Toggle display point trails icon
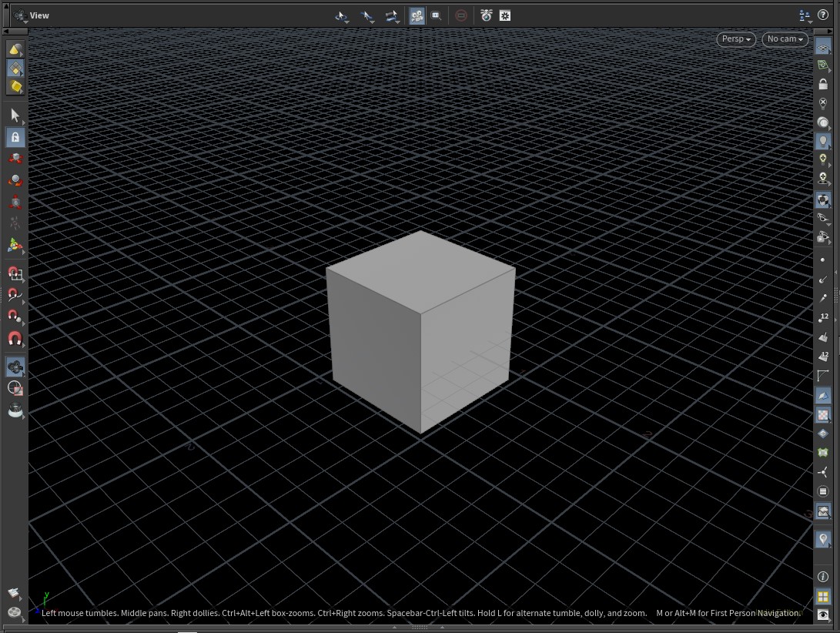 (823, 298)
